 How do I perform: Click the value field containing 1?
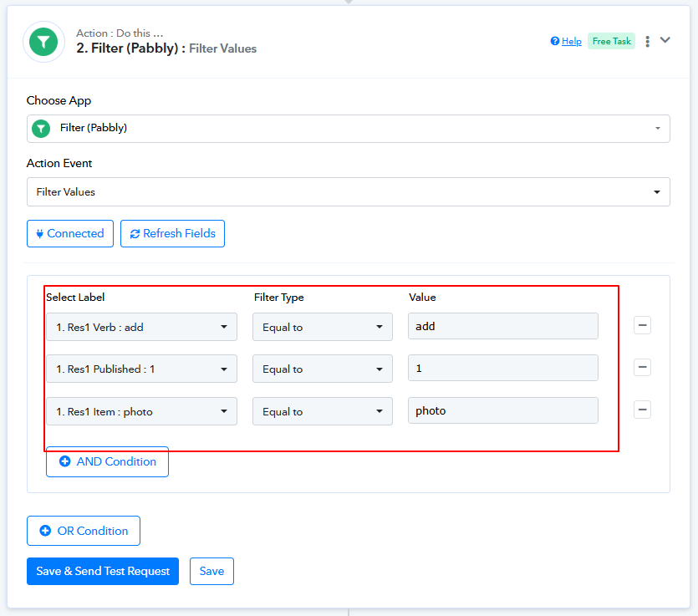point(503,368)
